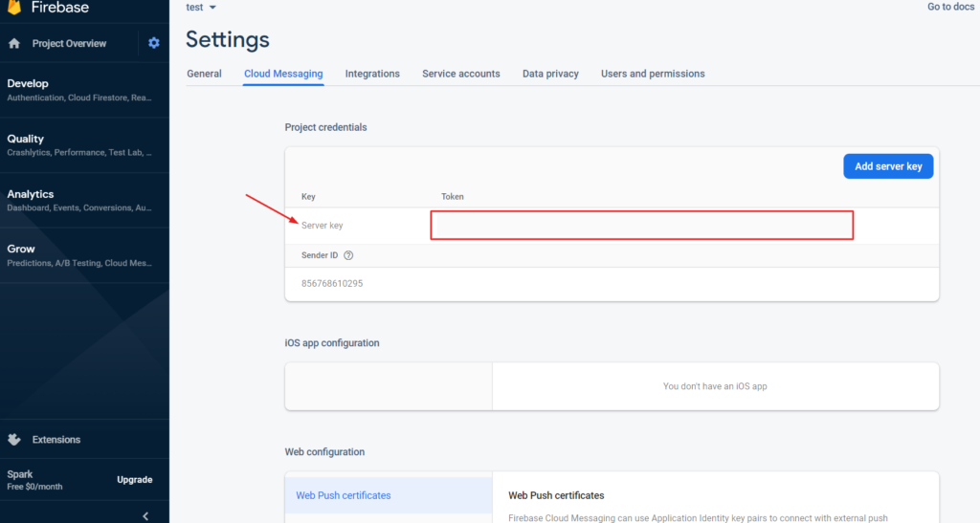980x523 pixels.
Task: Click the Add server key button
Action: coord(888,166)
